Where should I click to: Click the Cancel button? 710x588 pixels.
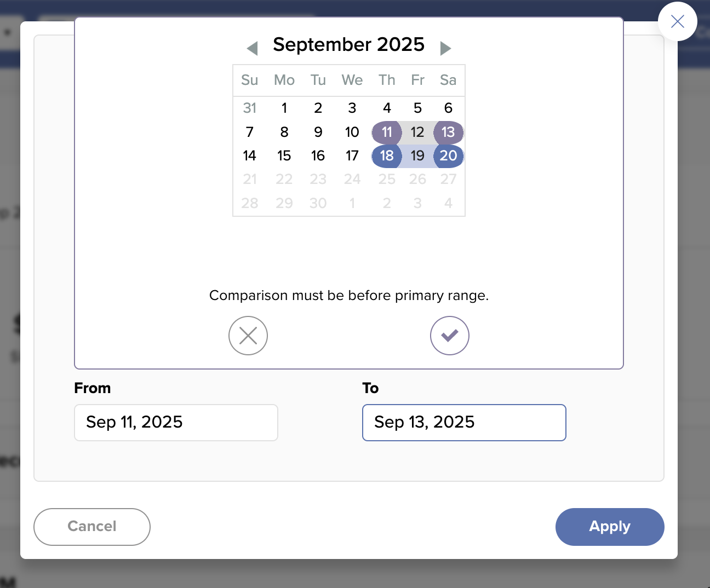point(92,527)
